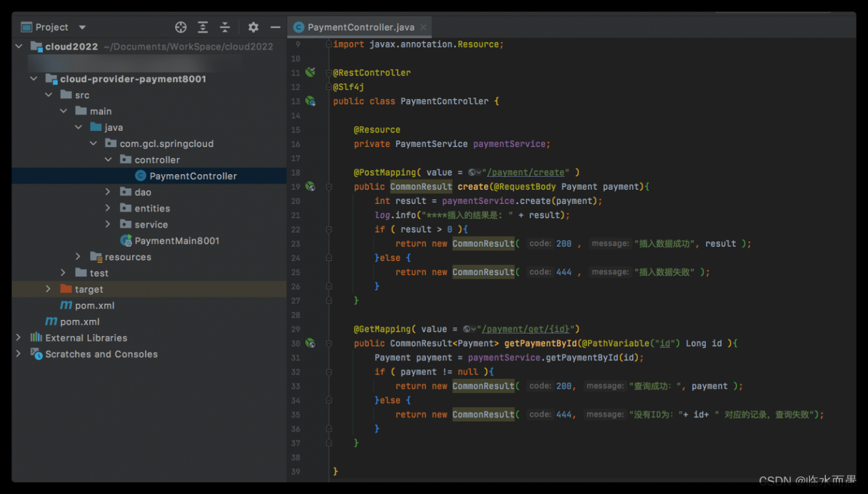Click the Spring bean gutter icon at line 11
The image size is (868, 494).
311,72
